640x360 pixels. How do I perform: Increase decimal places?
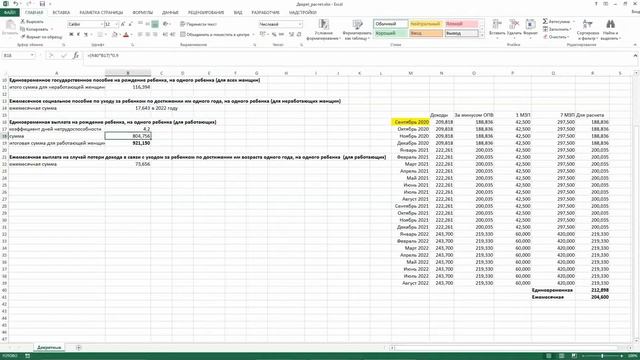pyautogui.click(x=291, y=35)
